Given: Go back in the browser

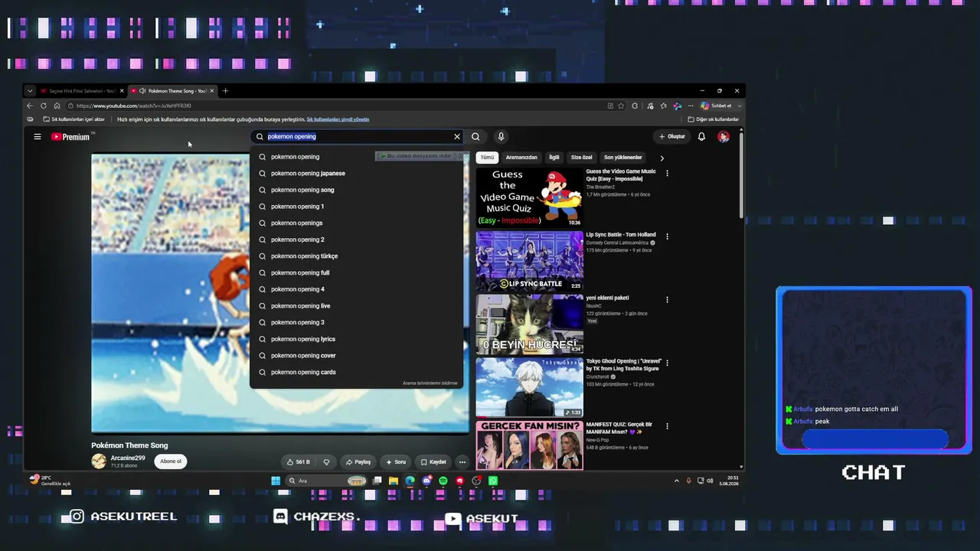Looking at the screenshot, I should 30,106.
